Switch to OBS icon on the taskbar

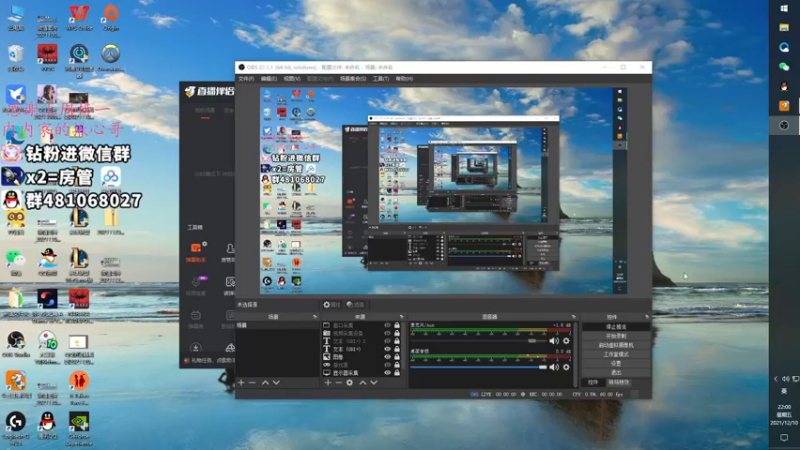point(784,126)
